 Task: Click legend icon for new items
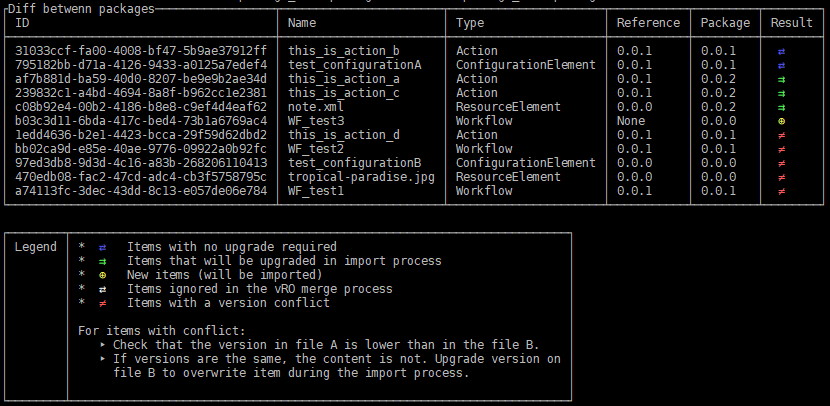[102, 275]
